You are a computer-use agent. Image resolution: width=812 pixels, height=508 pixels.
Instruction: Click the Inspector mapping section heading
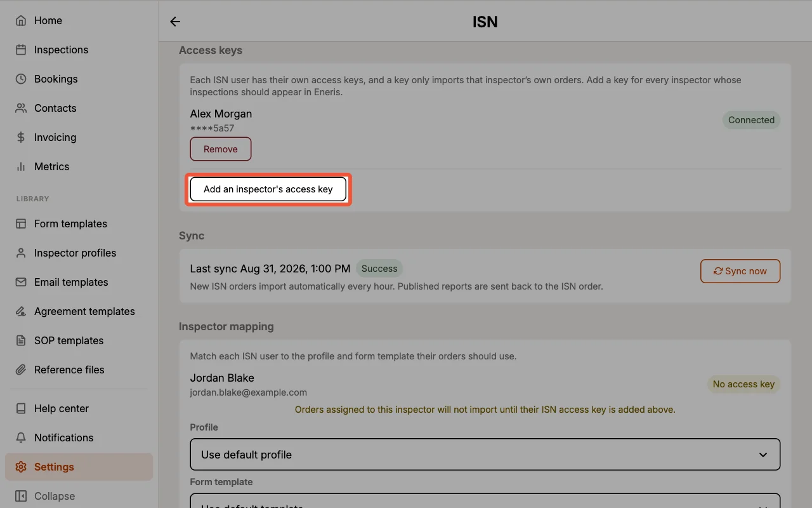(x=226, y=326)
